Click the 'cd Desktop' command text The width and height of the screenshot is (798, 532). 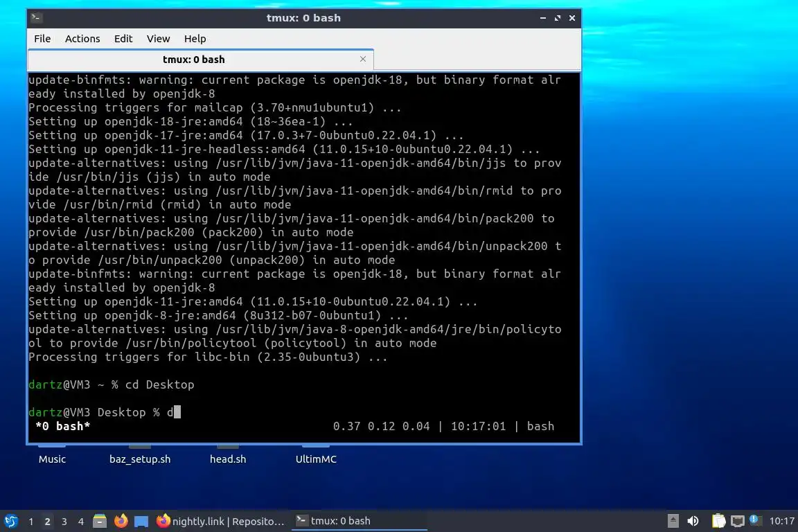point(160,384)
